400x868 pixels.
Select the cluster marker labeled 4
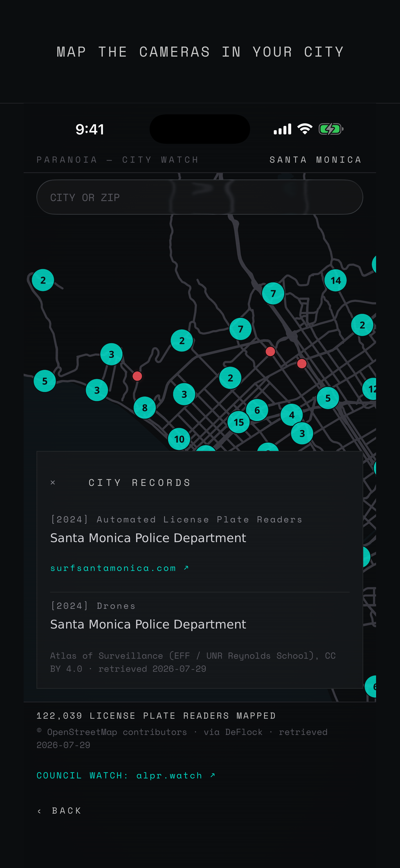292,415
